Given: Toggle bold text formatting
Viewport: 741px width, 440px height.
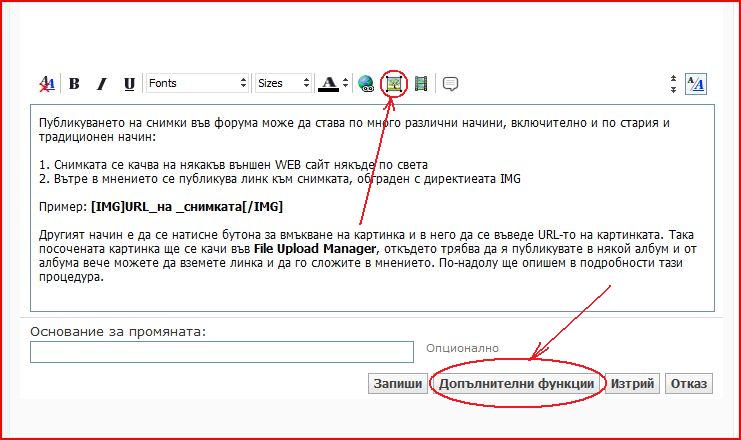Looking at the screenshot, I should click(74, 84).
